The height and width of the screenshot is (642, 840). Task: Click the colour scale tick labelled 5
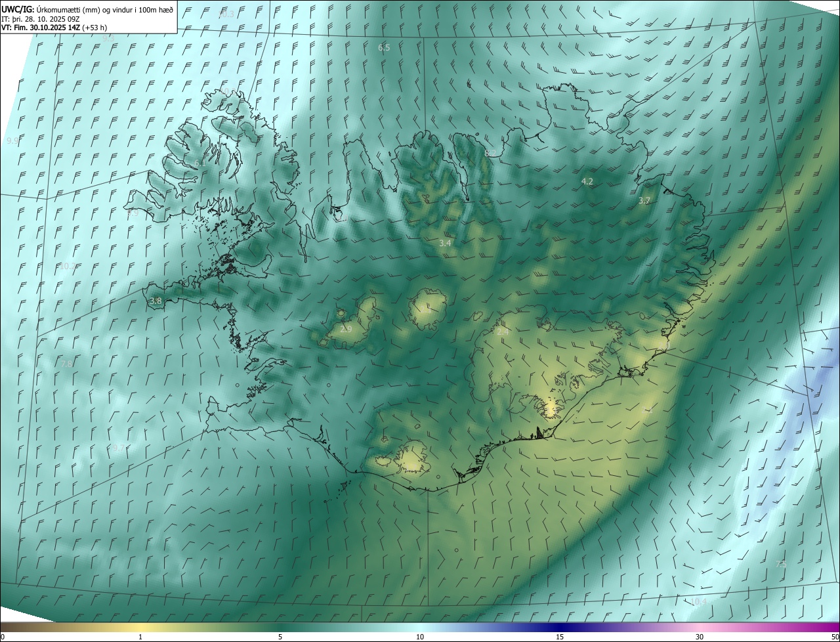pyautogui.click(x=280, y=637)
